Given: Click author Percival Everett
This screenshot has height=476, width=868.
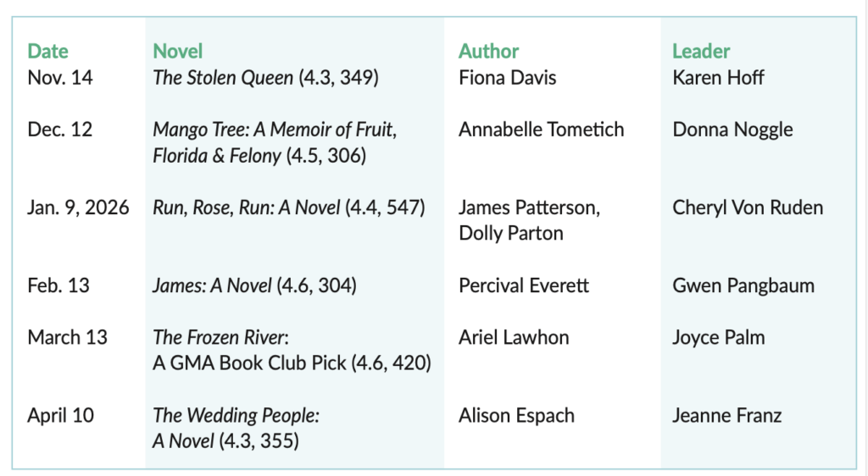Looking at the screenshot, I should 526,285.
